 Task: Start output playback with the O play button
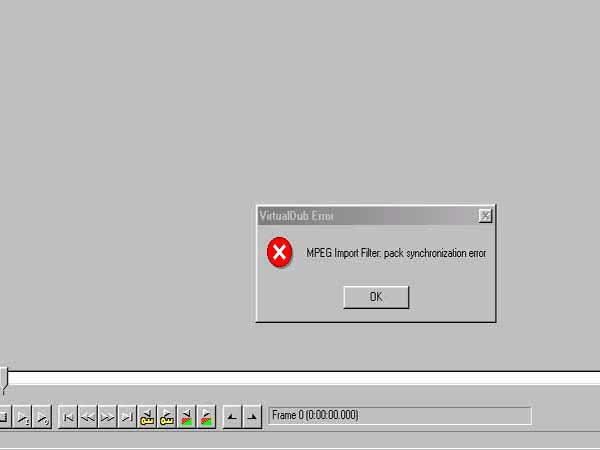[42, 417]
